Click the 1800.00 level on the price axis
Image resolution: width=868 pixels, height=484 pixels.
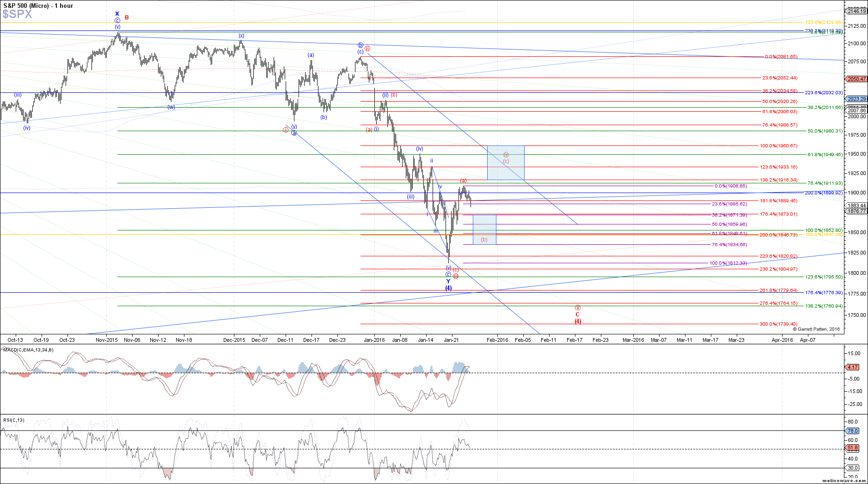(x=857, y=273)
